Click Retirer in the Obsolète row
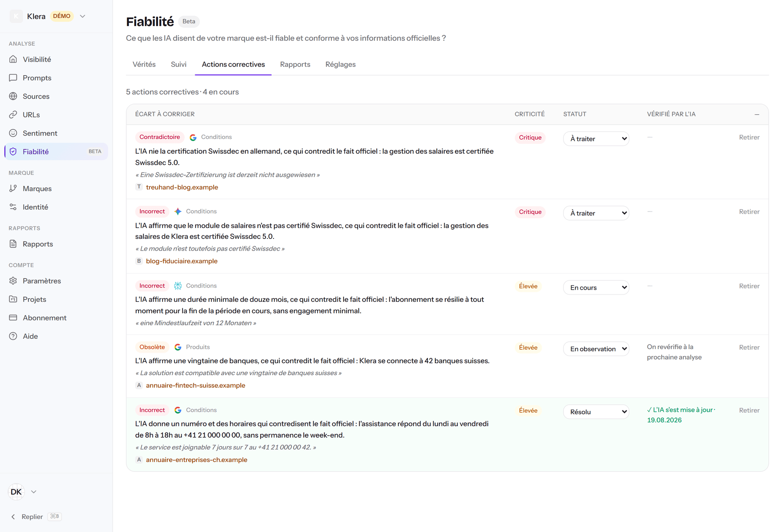 pos(749,347)
